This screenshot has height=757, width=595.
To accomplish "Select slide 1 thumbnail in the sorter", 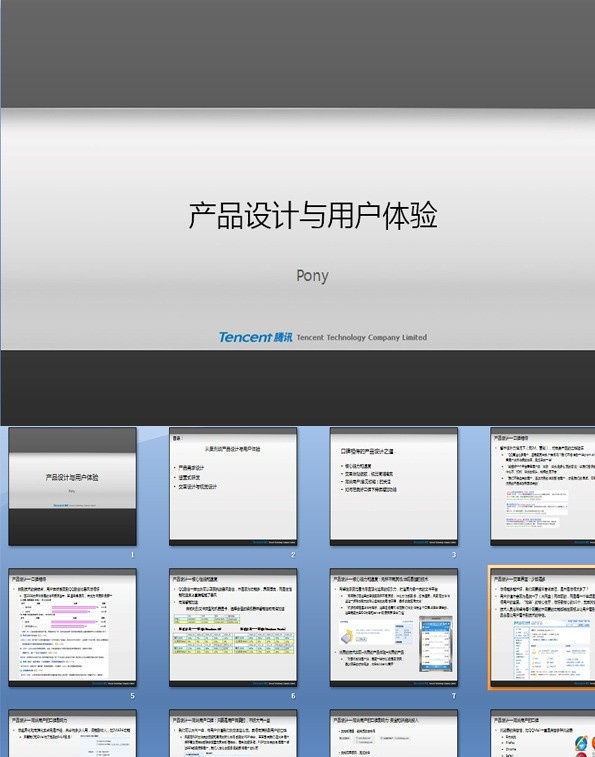I will (x=72, y=487).
